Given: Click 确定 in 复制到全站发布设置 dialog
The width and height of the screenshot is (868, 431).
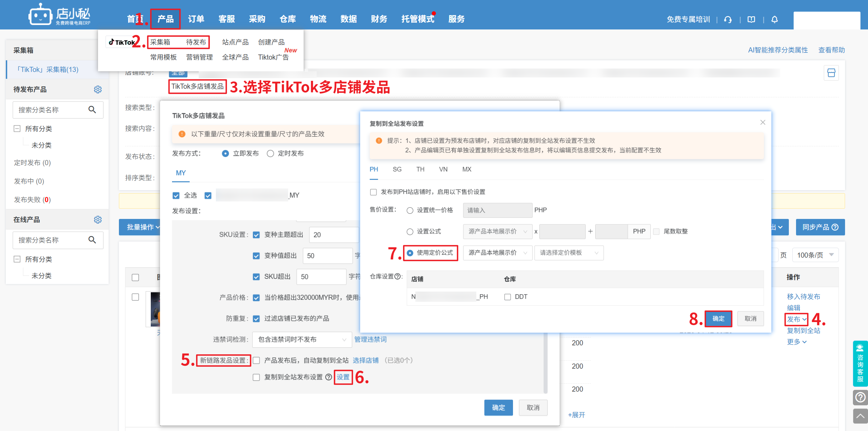Looking at the screenshot, I should click(x=718, y=319).
